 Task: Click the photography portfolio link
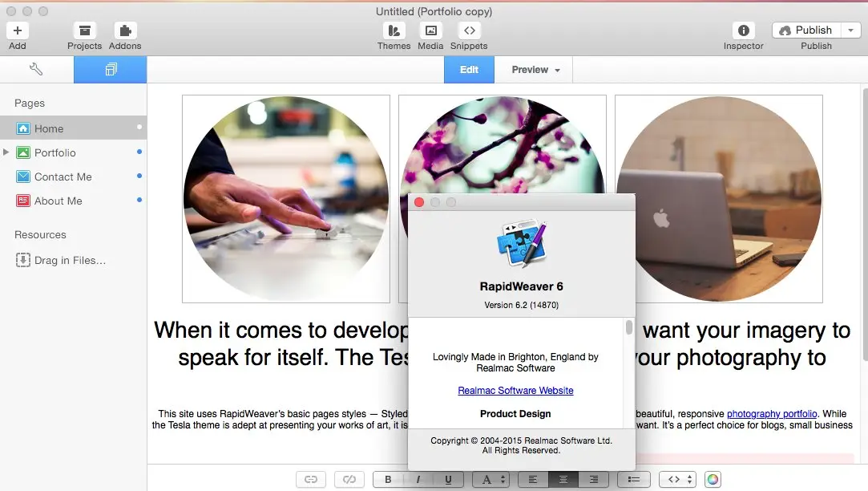(772, 414)
